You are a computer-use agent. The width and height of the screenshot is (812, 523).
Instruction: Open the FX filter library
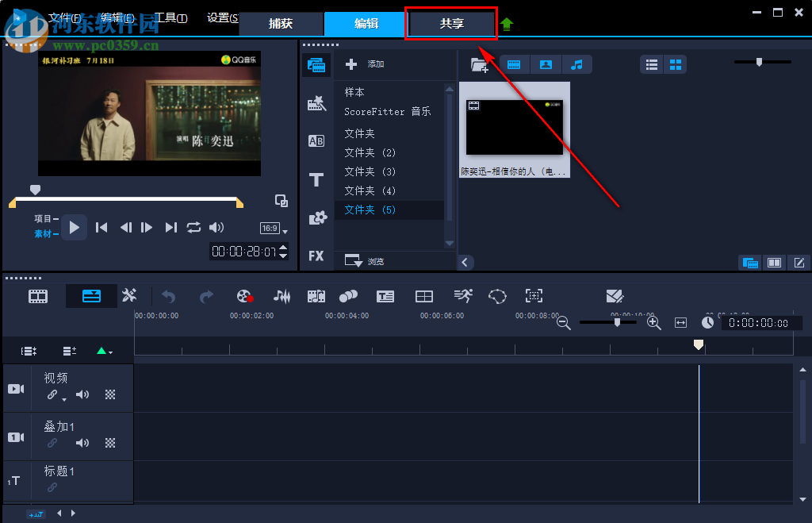click(x=316, y=256)
